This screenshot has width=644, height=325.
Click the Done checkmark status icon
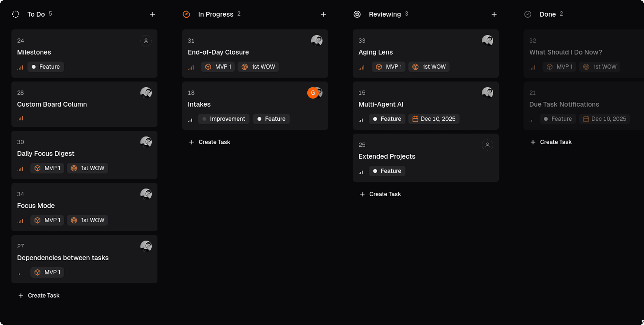[x=528, y=14]
